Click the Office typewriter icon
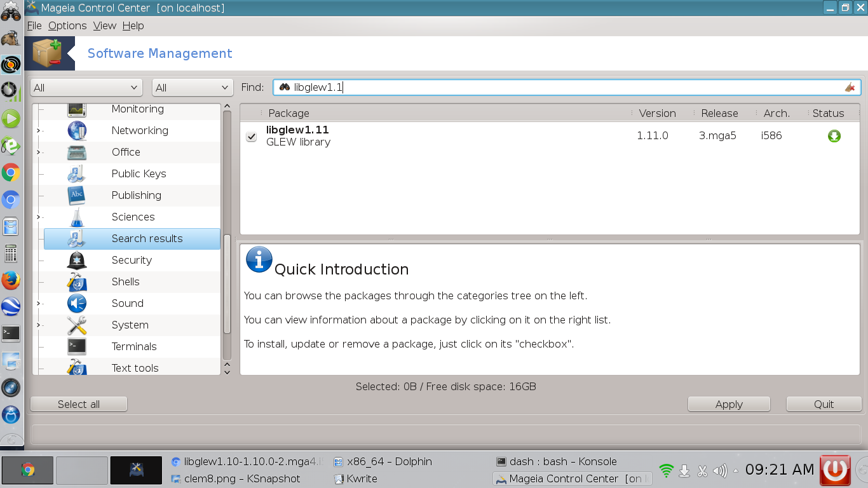This screenshot has height=488, width=868. (77, 152)
